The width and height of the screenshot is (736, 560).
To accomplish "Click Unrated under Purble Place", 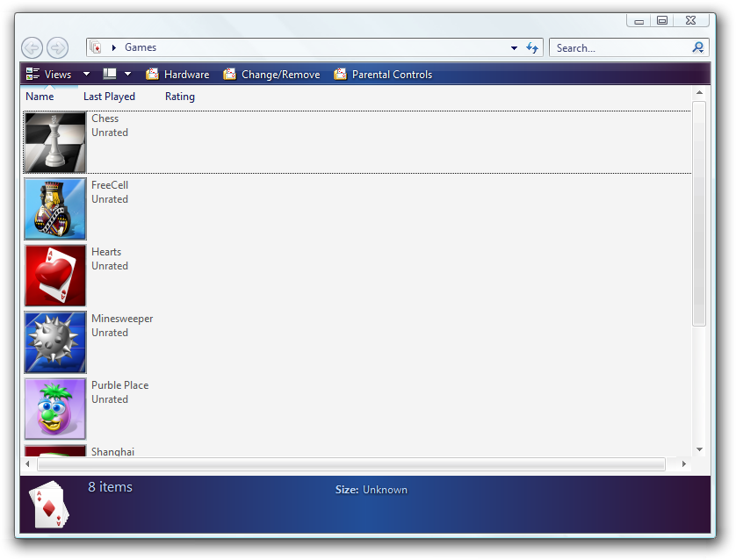I will click(110, 399).
